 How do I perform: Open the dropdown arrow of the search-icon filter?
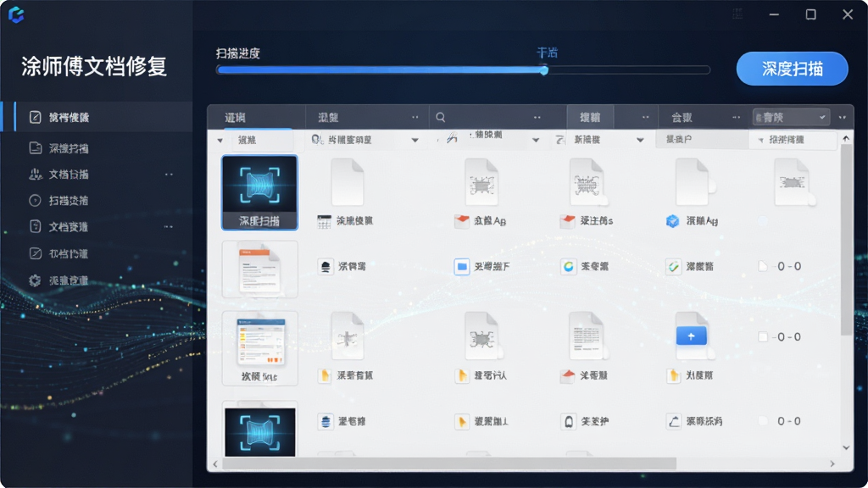tap(415, 141)
